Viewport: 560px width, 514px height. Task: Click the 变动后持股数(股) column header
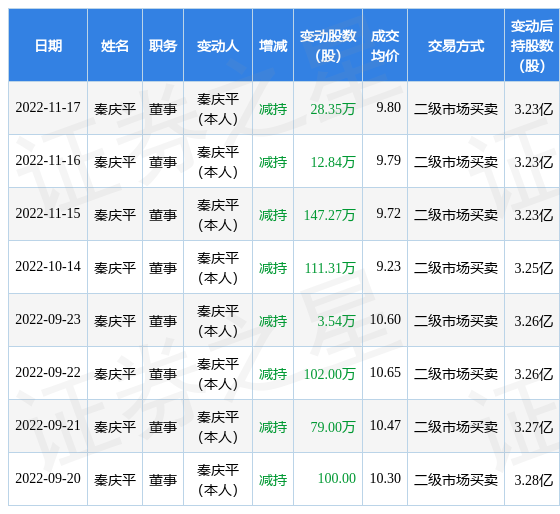532,46
